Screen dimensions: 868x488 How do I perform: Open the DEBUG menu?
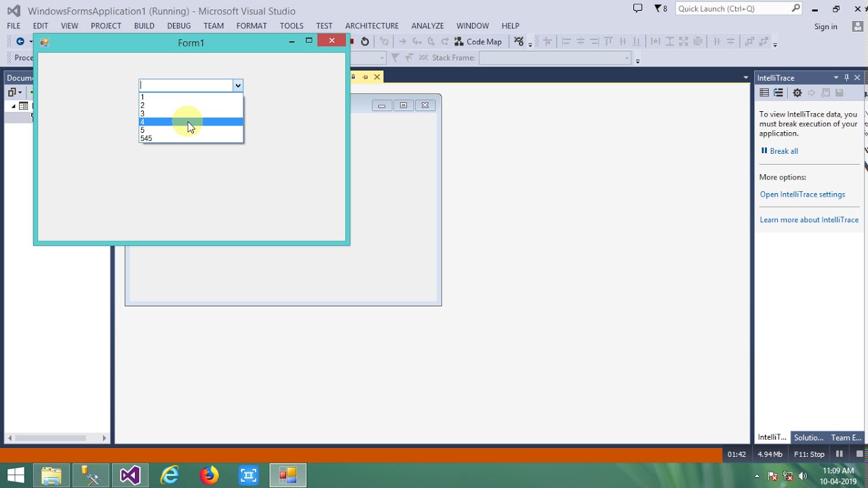click(x=179, y=26)
